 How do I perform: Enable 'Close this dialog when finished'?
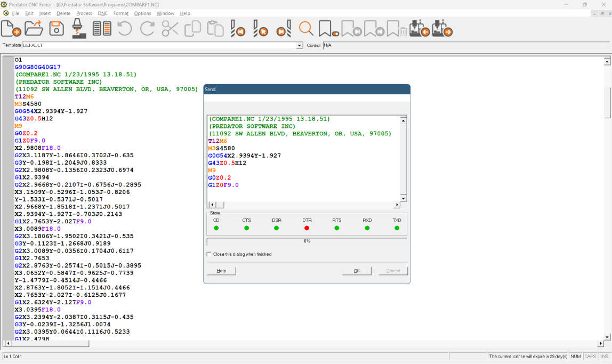(210, 254)
